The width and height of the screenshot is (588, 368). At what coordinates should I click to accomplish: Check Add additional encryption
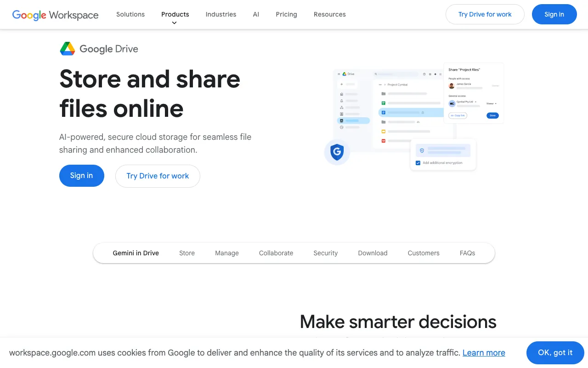click(418, 163)
